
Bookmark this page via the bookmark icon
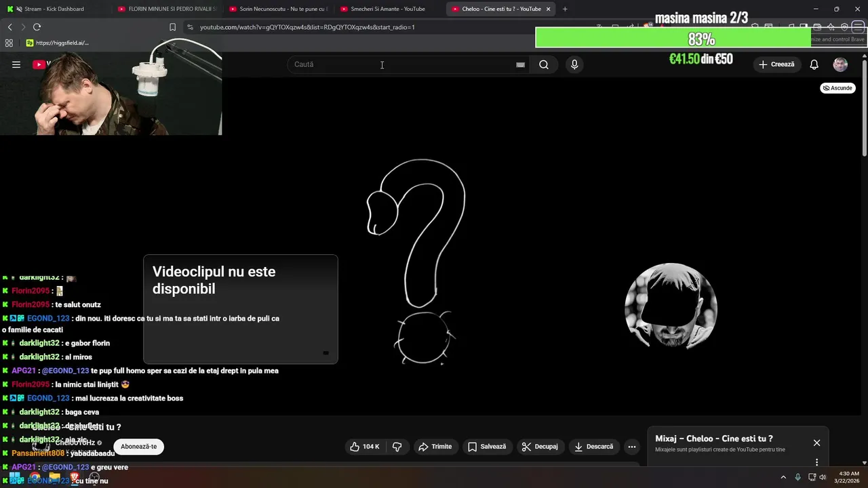tap(172, 27)
